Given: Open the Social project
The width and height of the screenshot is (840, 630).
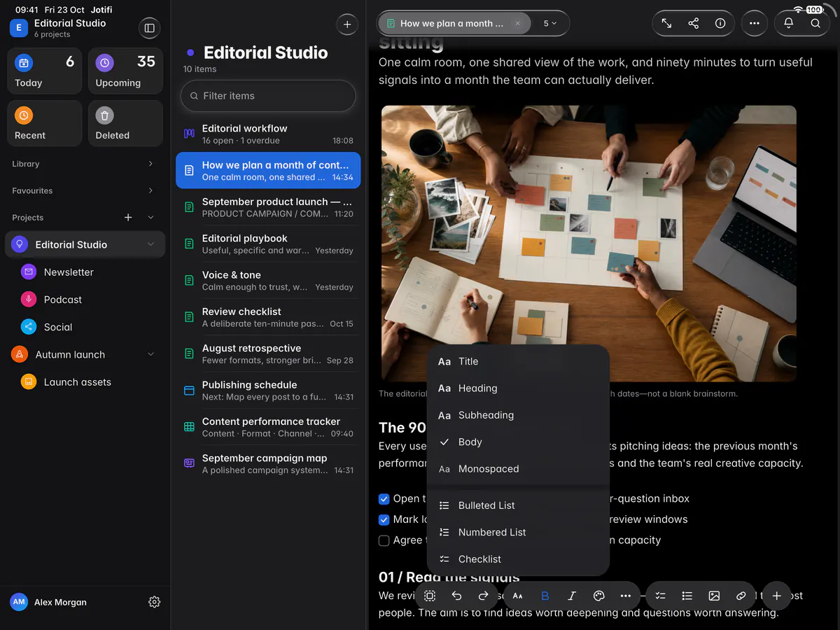Looking at the screenshot, I should point(85,327).
